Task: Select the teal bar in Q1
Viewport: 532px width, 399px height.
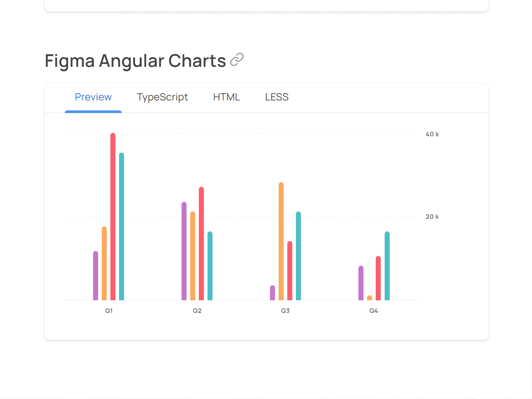Action: pyautogui.click(x=121, y=226)
